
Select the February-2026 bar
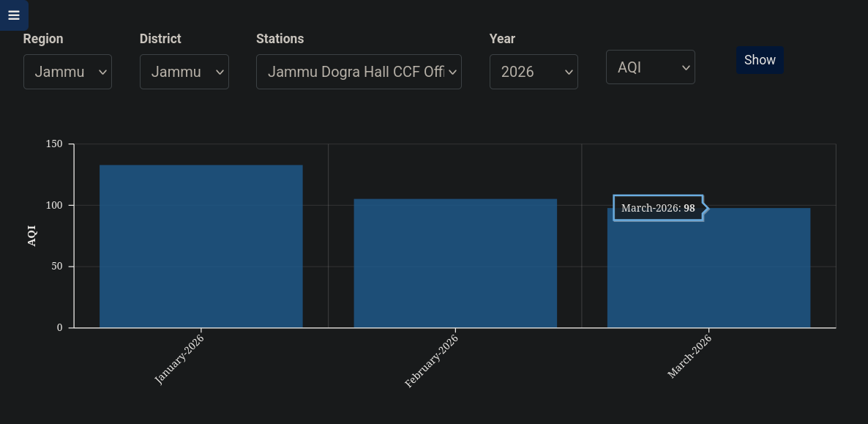pyautogui.click(x=455, y=262)
